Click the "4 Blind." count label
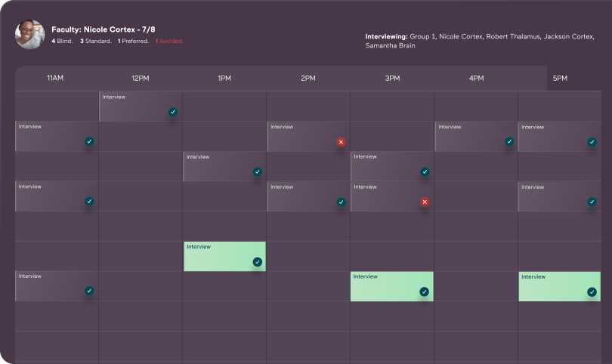Image resolution: width=612 pixels, height=364 pixels. point(62,41)
